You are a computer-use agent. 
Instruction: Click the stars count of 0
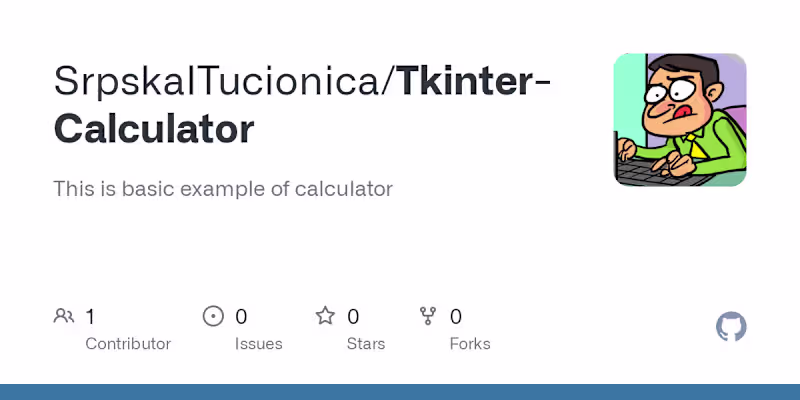pyautogui.click(x=353, y=317)
